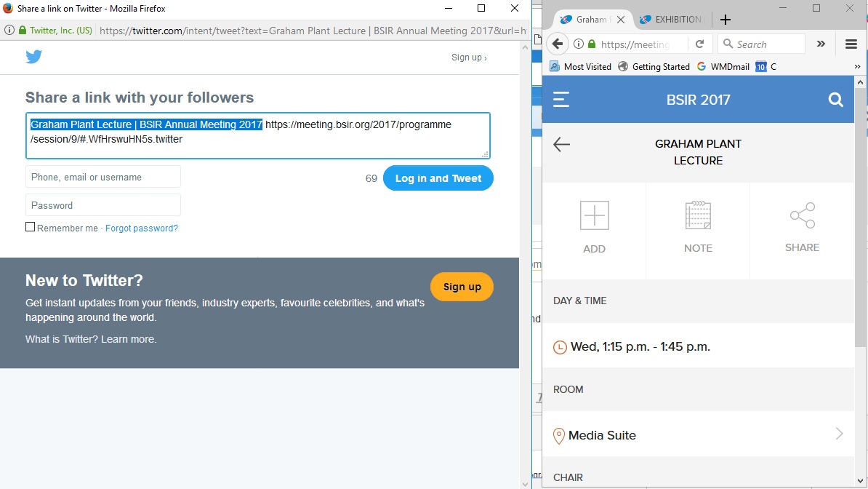Click scroll down arrow on BSIR page
Image resolution: width=868 pixels, height=489 pixels.
pos(860,481)
